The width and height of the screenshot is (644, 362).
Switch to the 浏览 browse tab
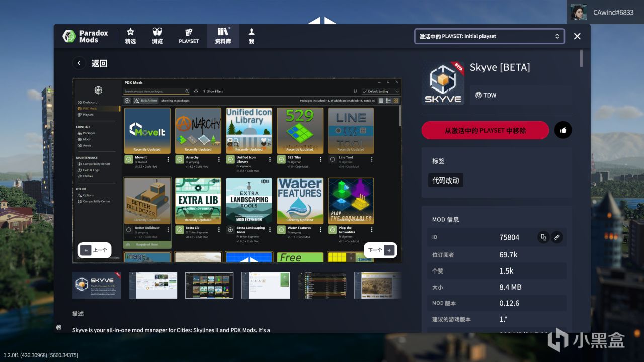tap(157, 36)
